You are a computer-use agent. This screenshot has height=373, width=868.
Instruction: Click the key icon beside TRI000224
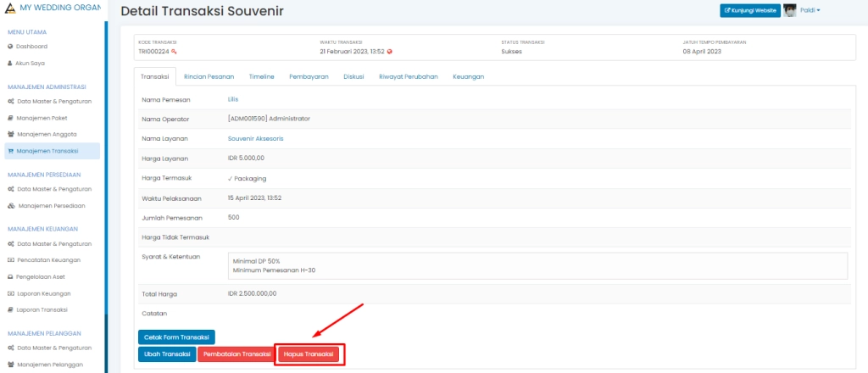(x=174, y=51)
